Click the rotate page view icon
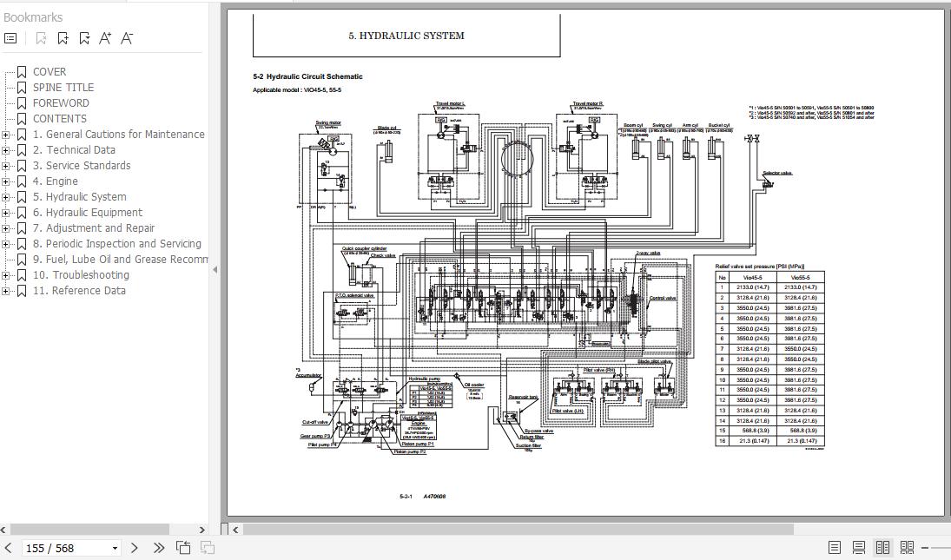 [183, 548]
